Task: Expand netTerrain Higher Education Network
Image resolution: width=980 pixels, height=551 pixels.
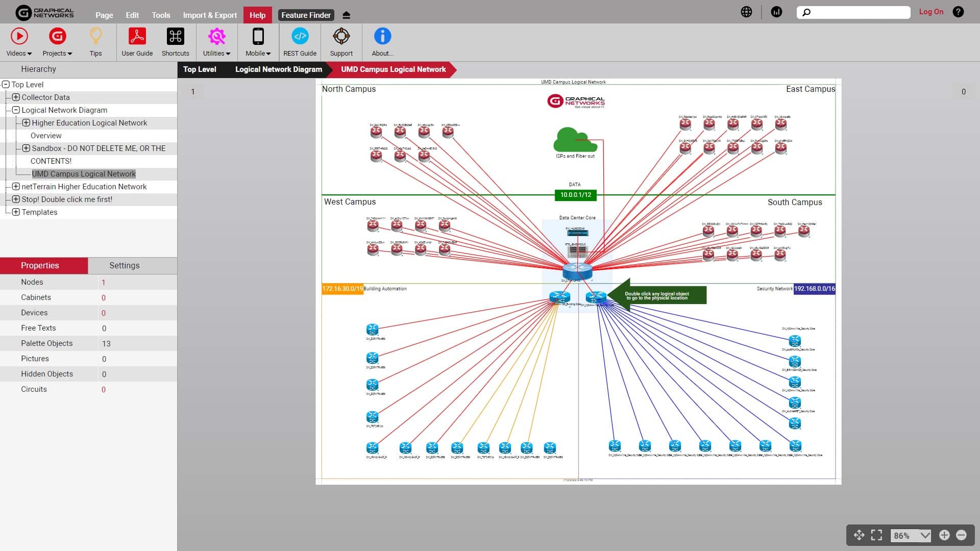Action: [16, 186]
